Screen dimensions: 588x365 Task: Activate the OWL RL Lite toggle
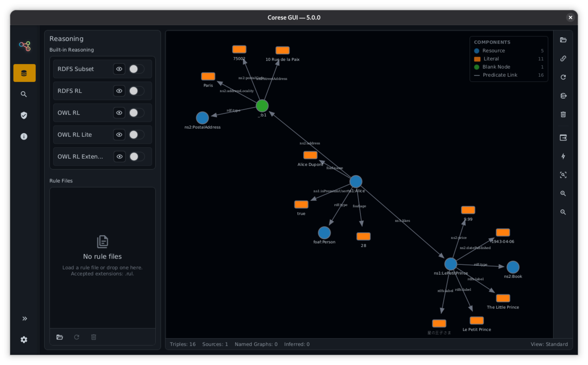(x=137, y=135)
